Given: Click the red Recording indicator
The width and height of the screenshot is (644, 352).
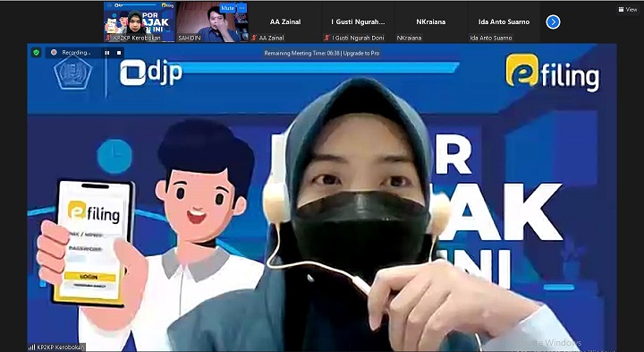Looking at the screenshot, I should click(x=54, y=52).
